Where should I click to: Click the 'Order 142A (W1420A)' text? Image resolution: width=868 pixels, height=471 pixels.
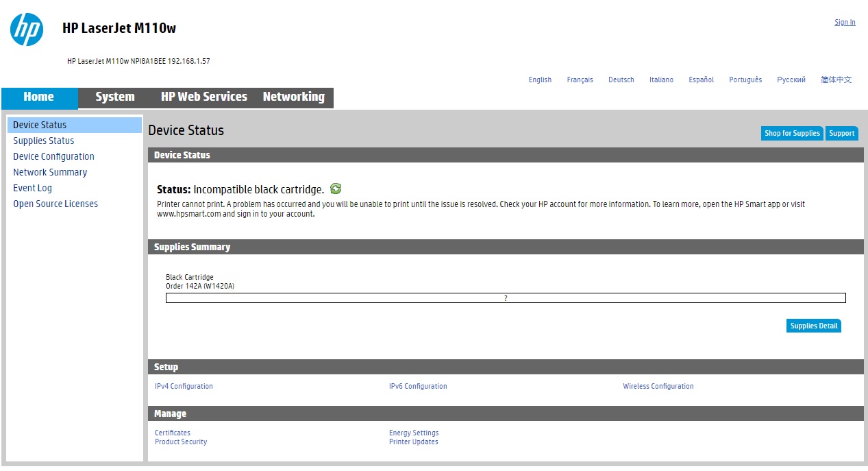(x=200, y=286)
